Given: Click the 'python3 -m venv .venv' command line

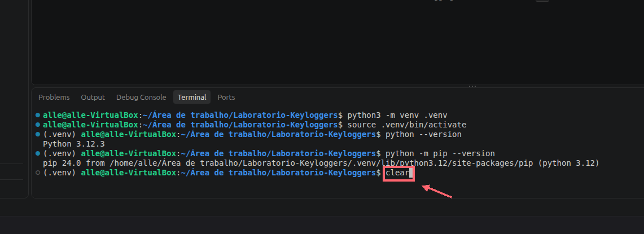Looking at the screenshot, I should coord(397,115).
